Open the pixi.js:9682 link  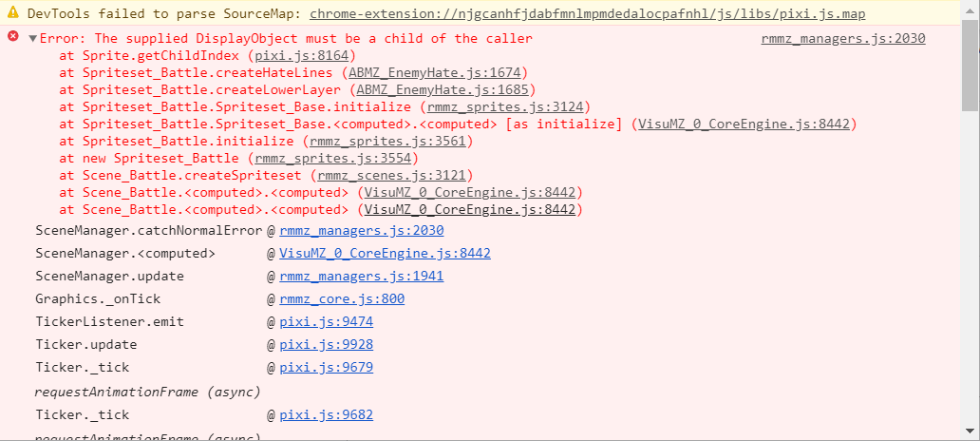pyautogui.click(x=327, y=414)
